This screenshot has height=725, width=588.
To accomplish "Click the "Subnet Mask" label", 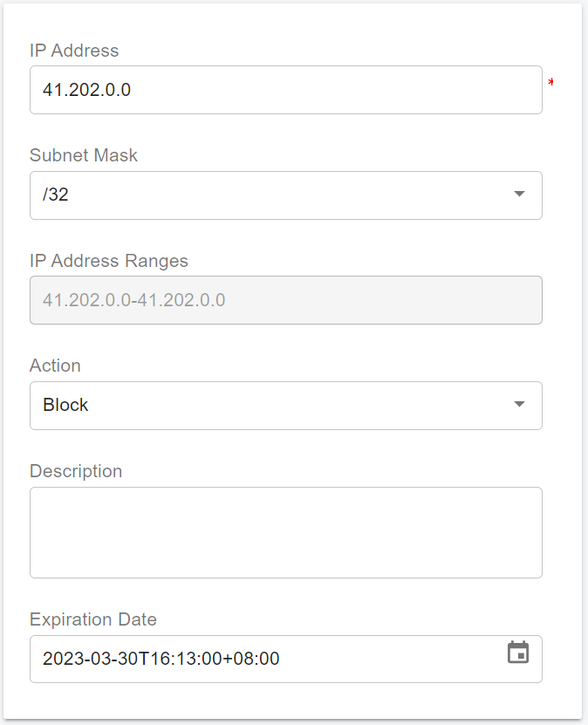I will [84, 155].
